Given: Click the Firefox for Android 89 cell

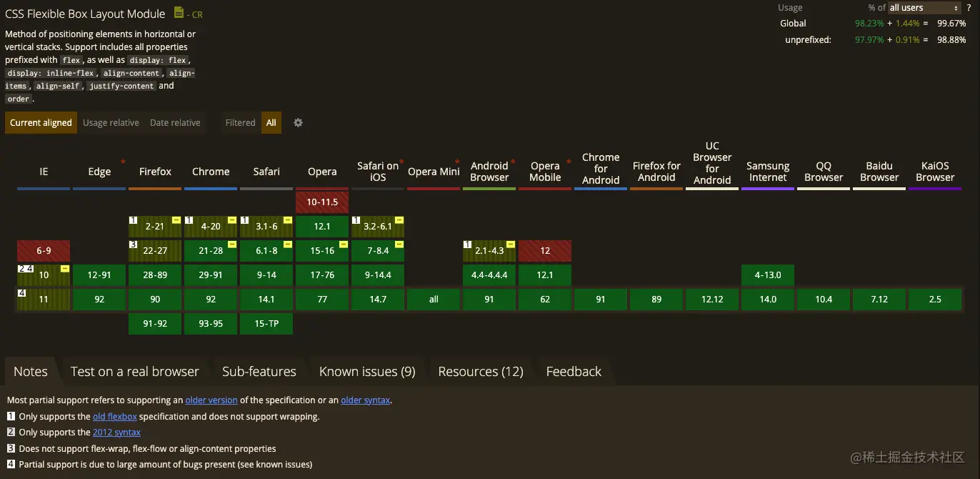Looking at the screenshot, I should 656,300.
